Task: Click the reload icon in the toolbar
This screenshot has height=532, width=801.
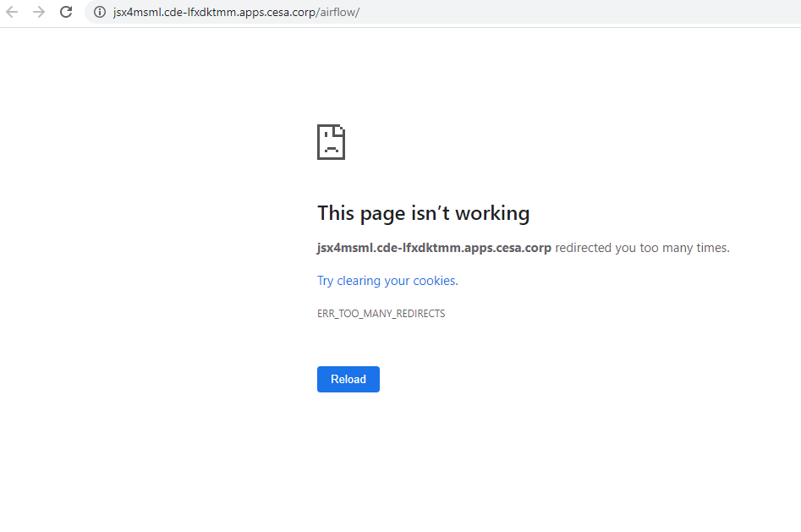Action: [x=66, y=12]
